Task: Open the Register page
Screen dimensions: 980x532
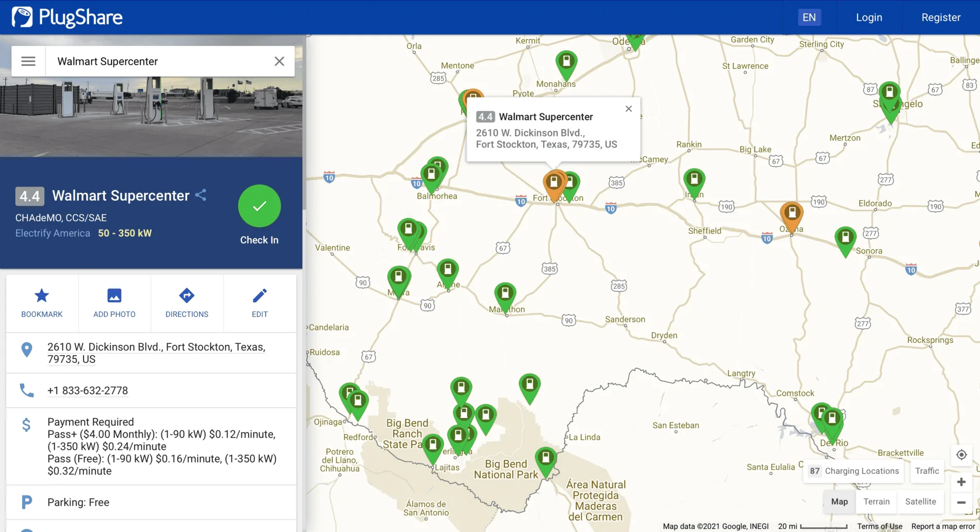Action: [941, 18]
